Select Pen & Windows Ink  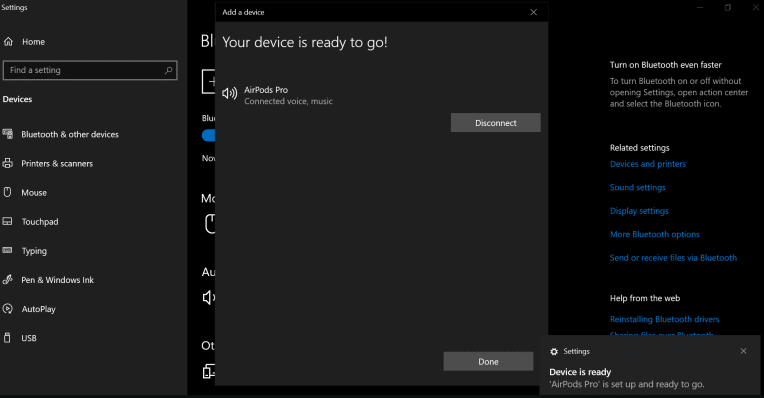point(57,280)
